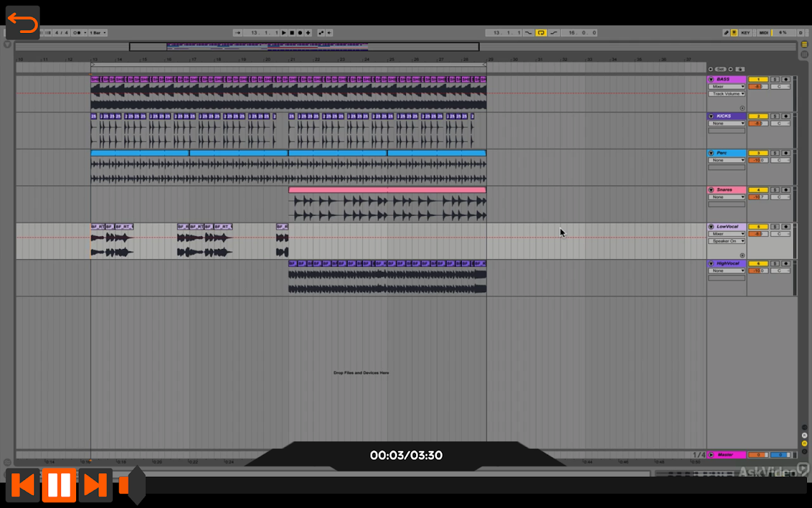Open the metronome settings dropdown arrow

click(x=84, y=32)
